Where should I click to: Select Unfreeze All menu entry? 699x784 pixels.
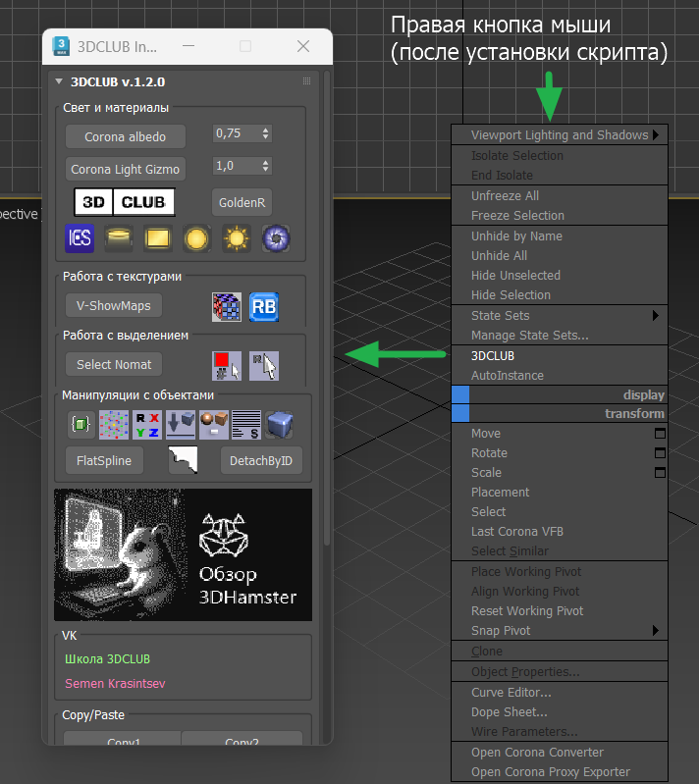pyautogui.click(x=560, y=196)
